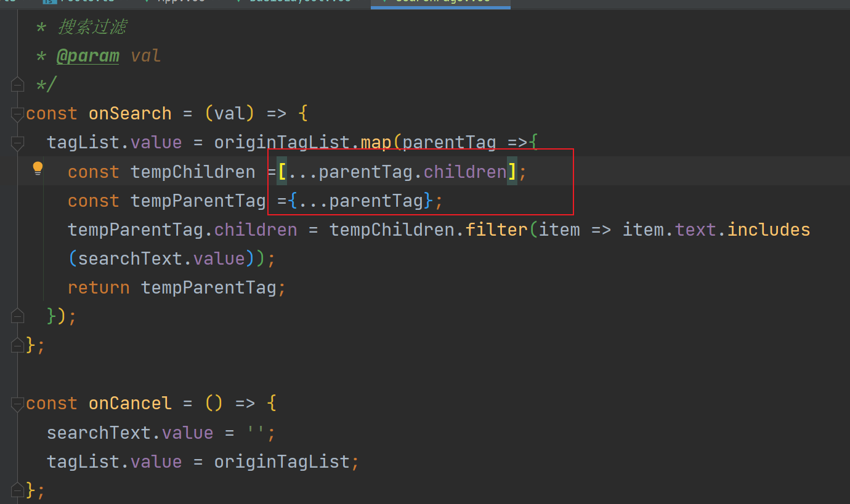Click the Chinese comment text 搜索过滤
The width and height of the screenshot is (850, 504).
[x=92, y=27]
